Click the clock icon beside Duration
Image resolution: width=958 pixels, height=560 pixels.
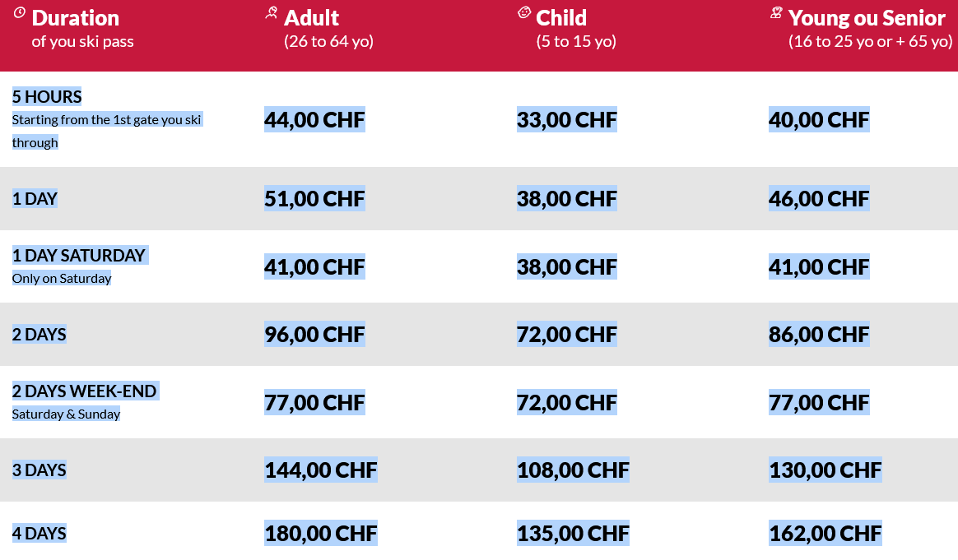point(20,13)
